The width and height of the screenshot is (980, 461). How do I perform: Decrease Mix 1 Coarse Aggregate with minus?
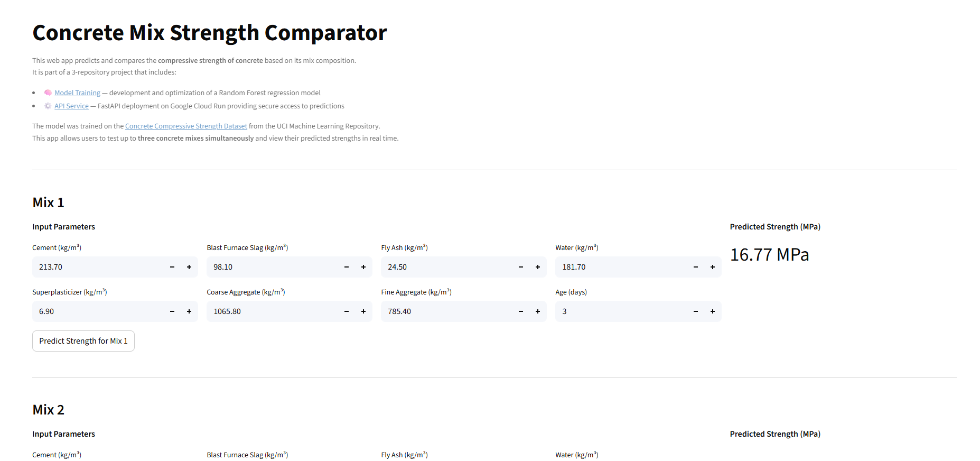click(347, 311)
